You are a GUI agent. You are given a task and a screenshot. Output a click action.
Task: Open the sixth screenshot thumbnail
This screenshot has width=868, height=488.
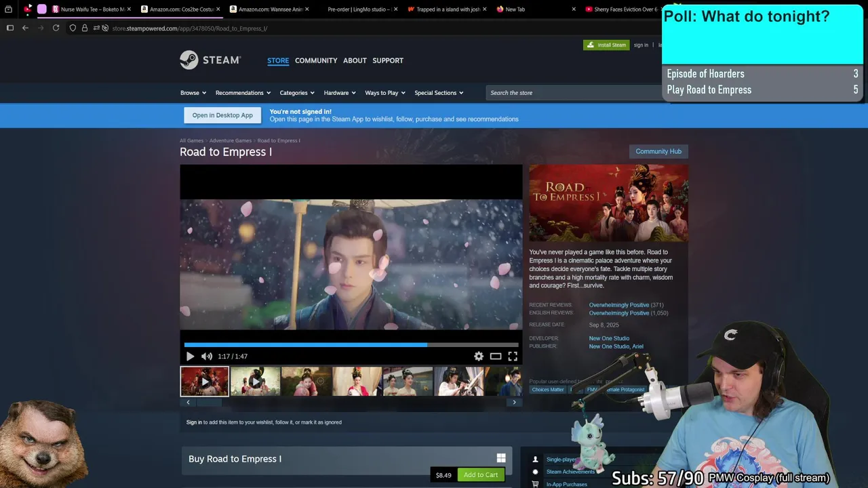point(458,381)
